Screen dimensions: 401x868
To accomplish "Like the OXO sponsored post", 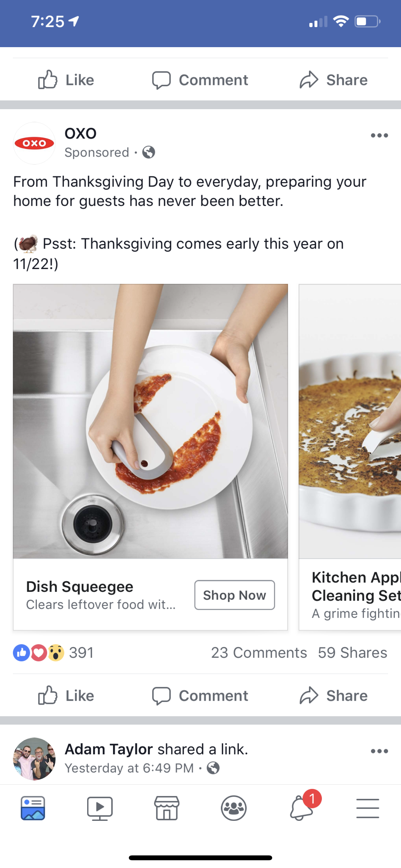I will point(66,696).
